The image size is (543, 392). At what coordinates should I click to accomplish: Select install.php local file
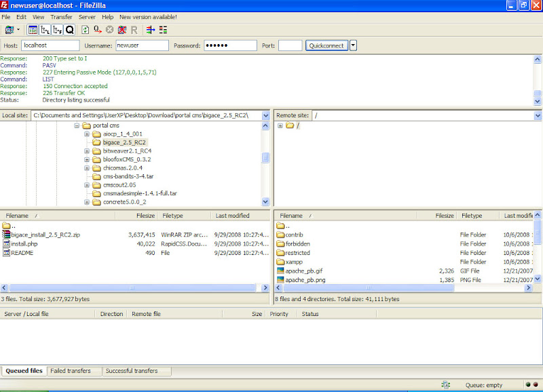click(24, 244)
